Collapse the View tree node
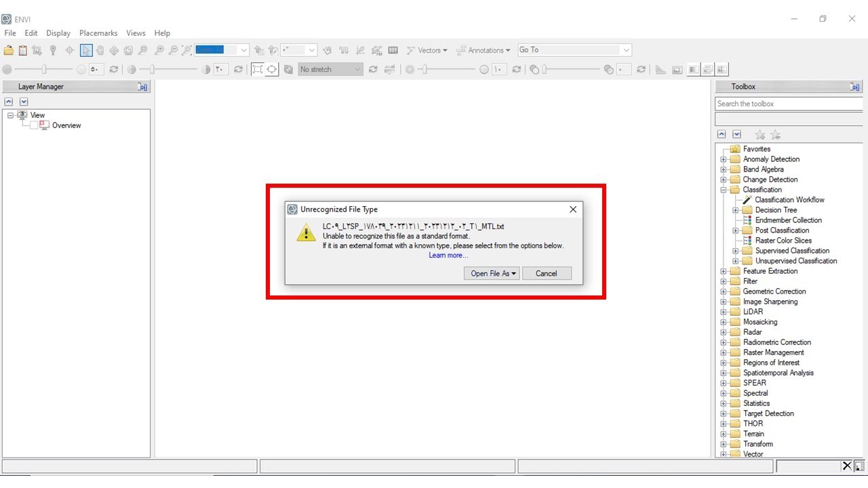The image size is (868, 488). pyautogui.click(x=11, y=115)
